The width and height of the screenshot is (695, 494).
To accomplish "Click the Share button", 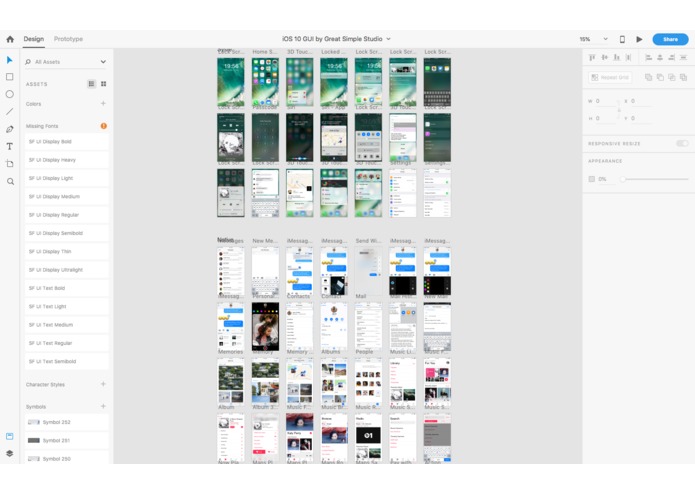I will [670, 39].
